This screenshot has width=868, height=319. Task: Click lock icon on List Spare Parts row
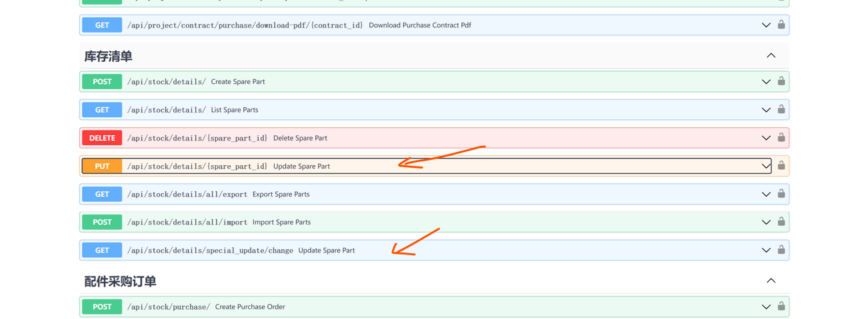781,109
